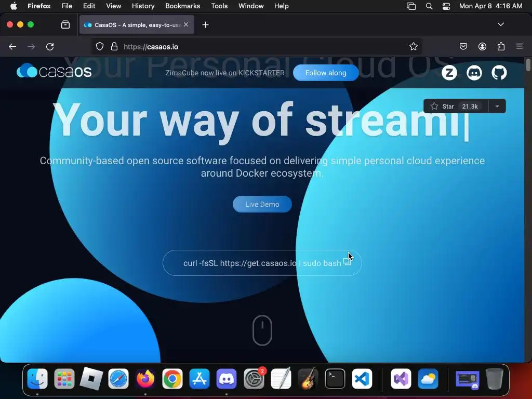Reload the page with refresh icon
This screenshot has width=532, height=399.
click(50, 46)
